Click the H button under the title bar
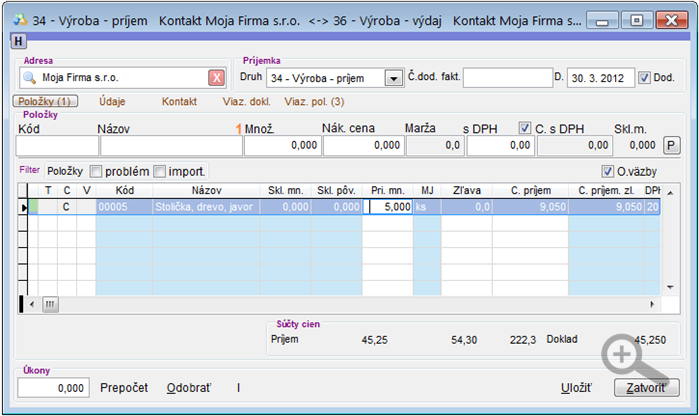This screenshot has height=416, width=699. tap(18, 41)
